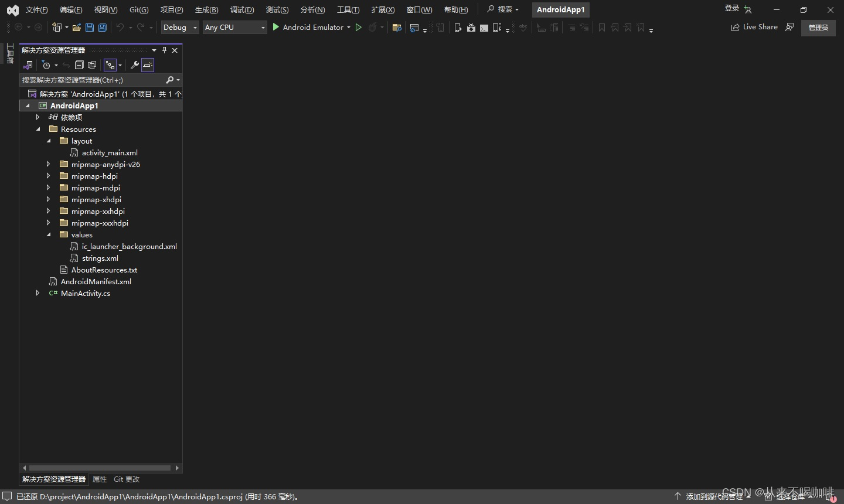Expand the mipmap-xxxhdpi folder
Image resolution: width=844 pixels, height=504 pixels.
[x=48, y=223]
